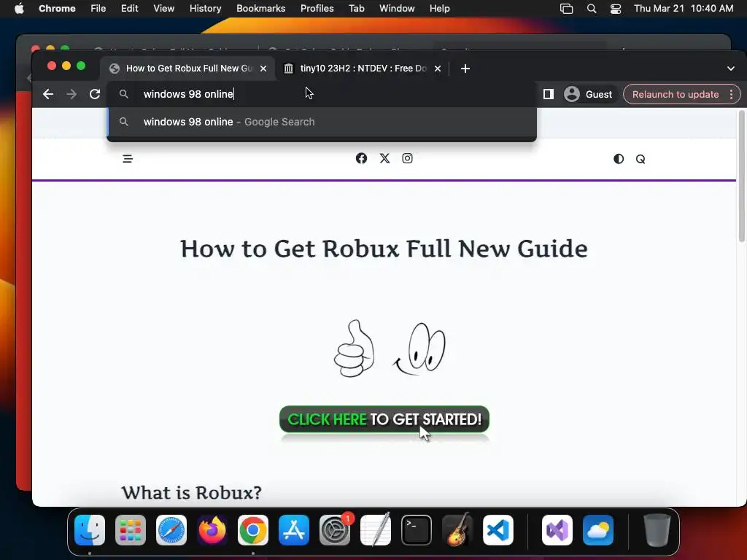This screenshot has width=747, height=560.
Task: Open the Bookmarks menu
Action: coord(260,9)
